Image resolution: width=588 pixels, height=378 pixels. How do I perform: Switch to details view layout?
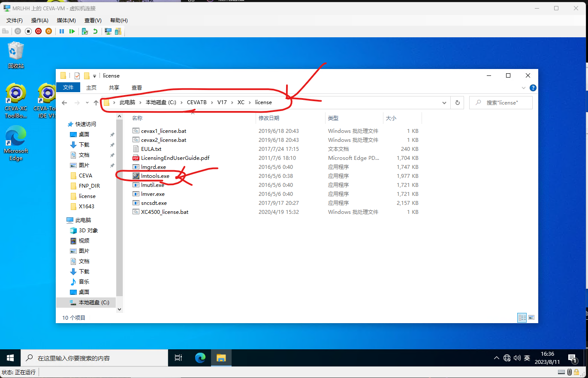(522, 318)
